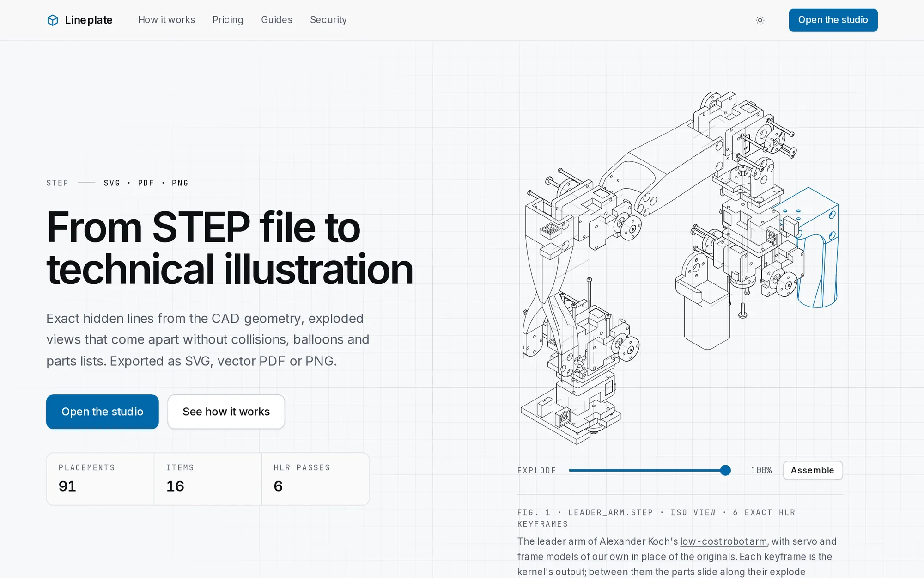This screenshot has width=924, height=578.
Task: Click the Assemble button
Action: tap(813, 470)
